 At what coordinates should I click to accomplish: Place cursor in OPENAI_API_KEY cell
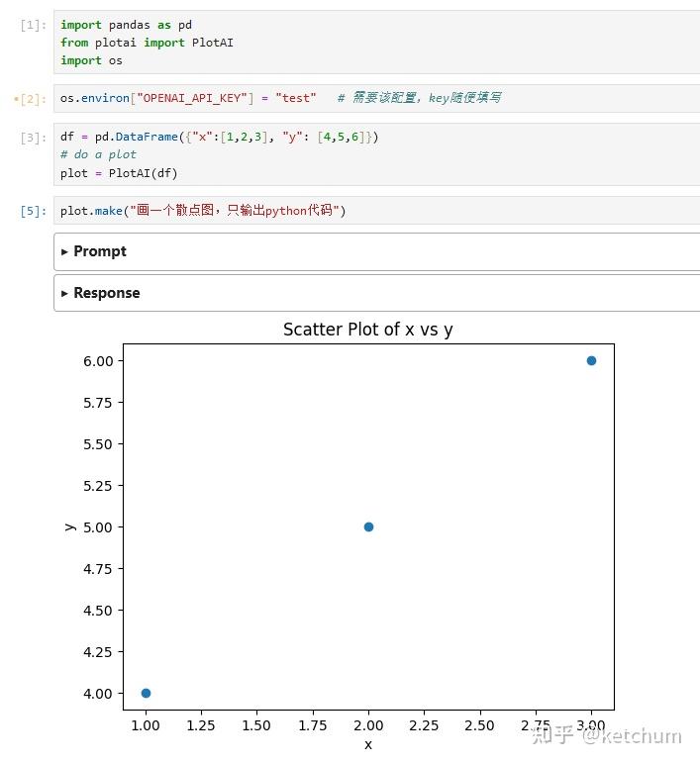tap(377, 98)
